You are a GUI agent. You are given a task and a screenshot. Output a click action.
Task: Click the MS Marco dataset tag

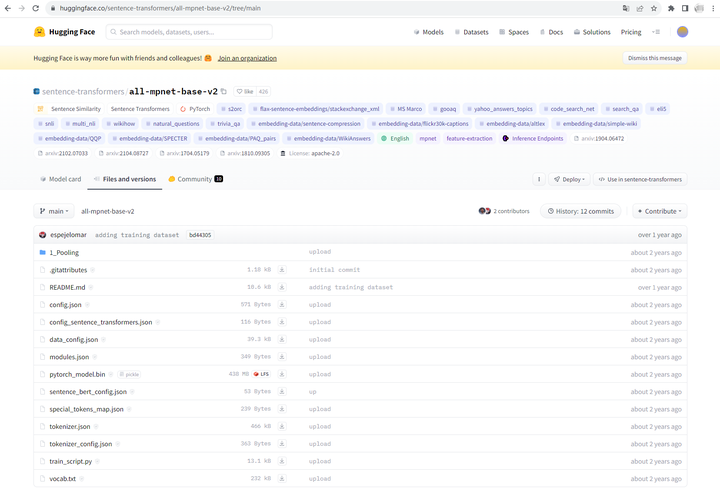[405, 109]
